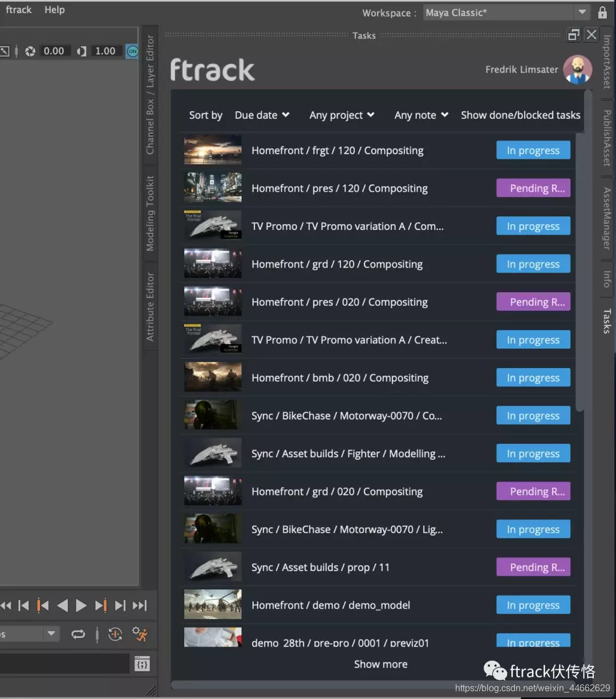Switch to the AssetManager side tab

coord(606,219)
